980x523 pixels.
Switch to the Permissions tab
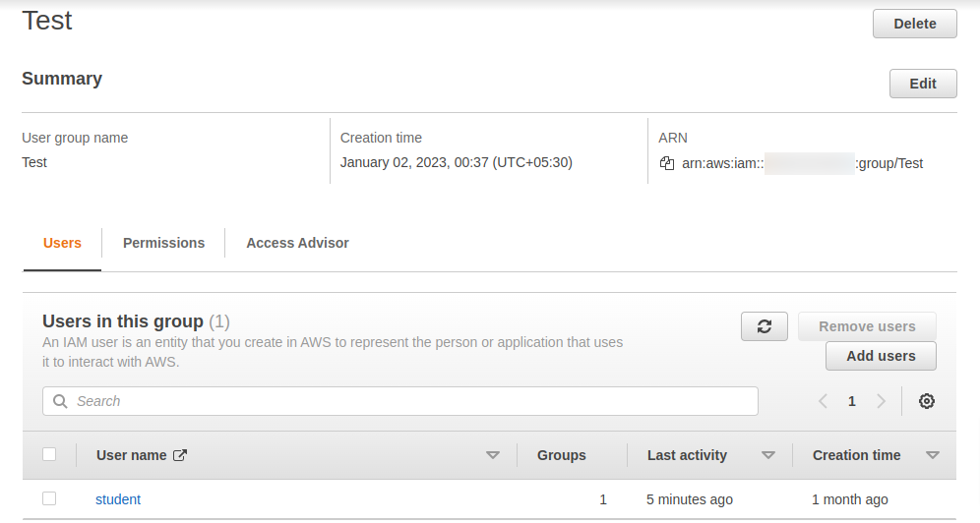163,243
